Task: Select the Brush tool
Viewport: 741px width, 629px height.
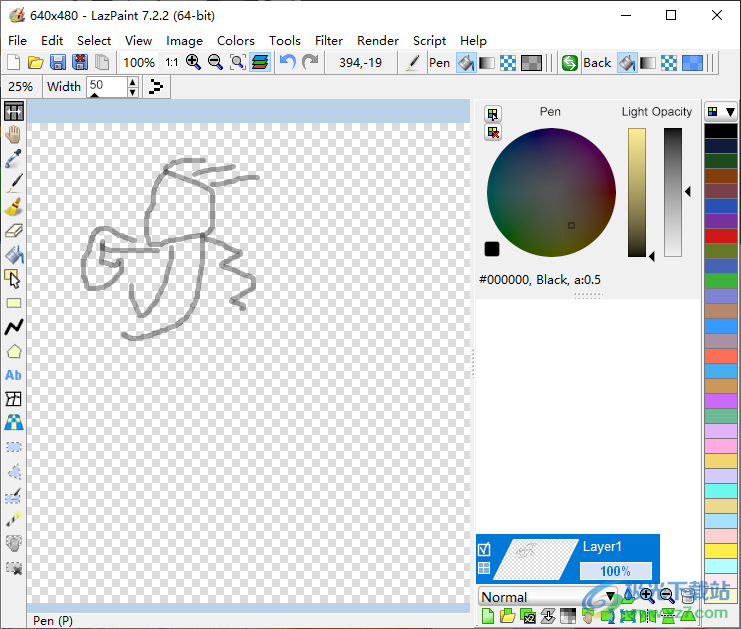Action: point(14,207)
